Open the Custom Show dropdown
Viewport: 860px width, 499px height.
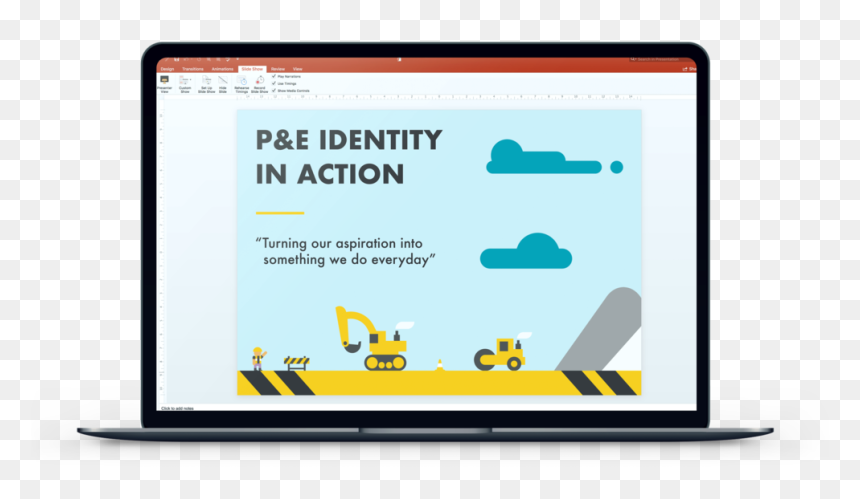click(185, 84)
